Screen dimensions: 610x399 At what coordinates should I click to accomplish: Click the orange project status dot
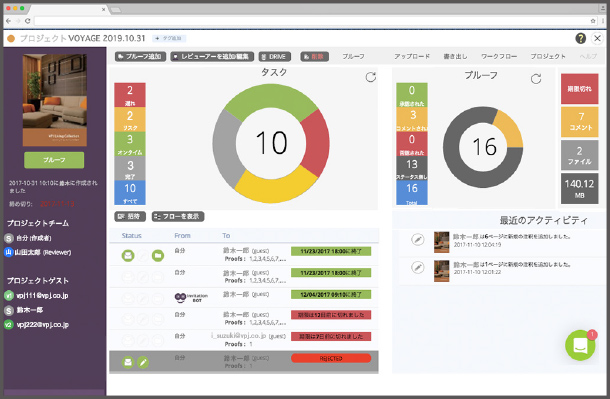tap(11, 38)
